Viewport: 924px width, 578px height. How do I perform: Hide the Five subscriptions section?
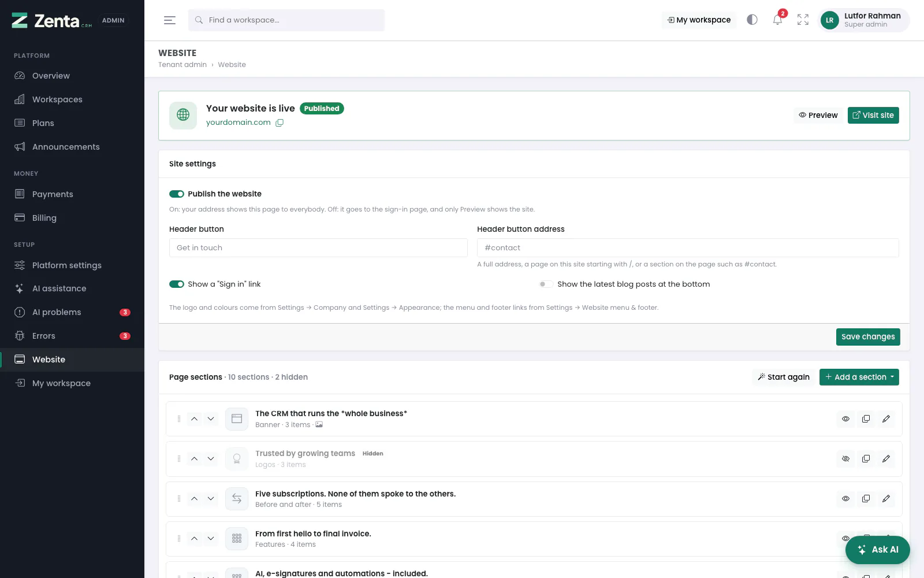845,499
